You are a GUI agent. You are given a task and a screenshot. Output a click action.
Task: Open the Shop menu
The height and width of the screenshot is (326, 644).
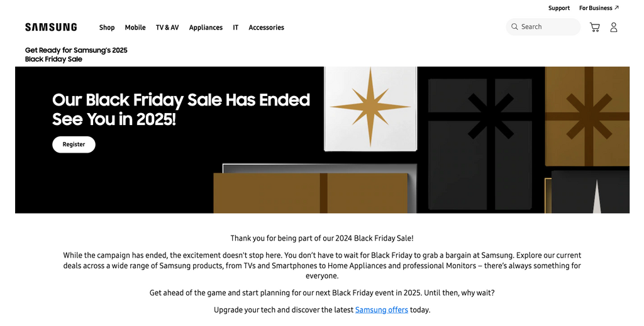click(107, 28)
